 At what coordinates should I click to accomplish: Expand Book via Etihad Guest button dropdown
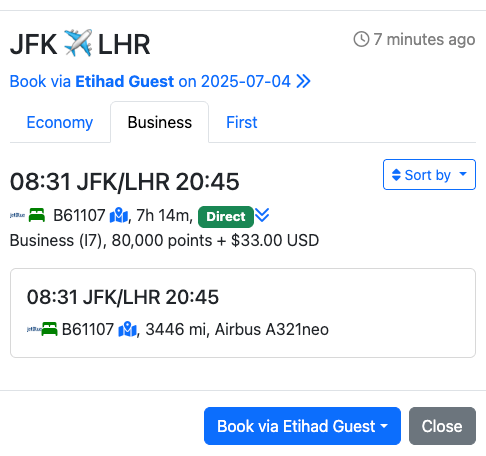click(302, 426)
